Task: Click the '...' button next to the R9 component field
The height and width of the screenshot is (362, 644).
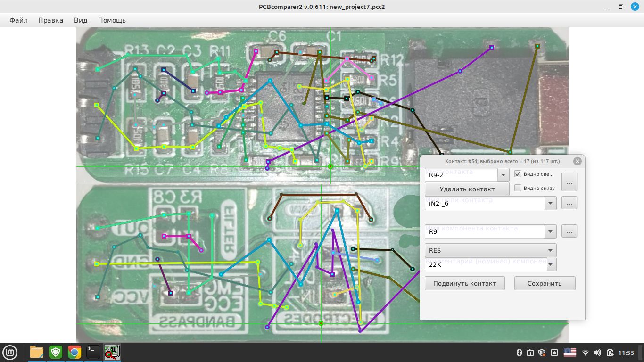Action: [569, 231]
